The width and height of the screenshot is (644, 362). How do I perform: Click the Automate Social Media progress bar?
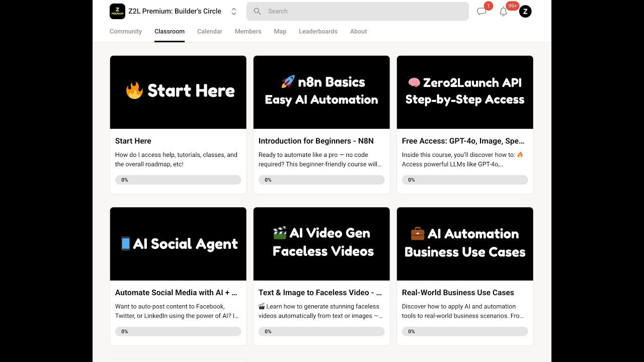pyautogui.click(x=178, y=331)
